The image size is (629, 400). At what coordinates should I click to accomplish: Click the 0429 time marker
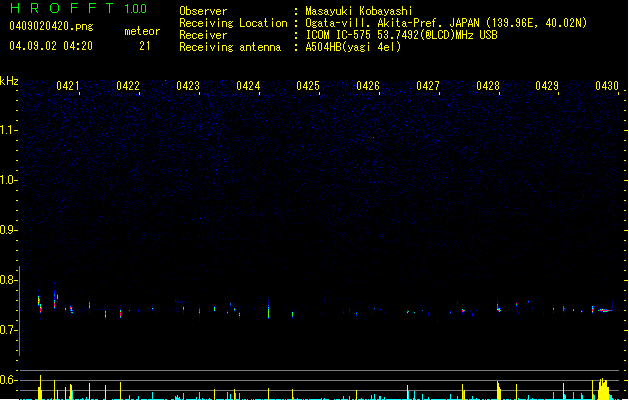(547, 86)
